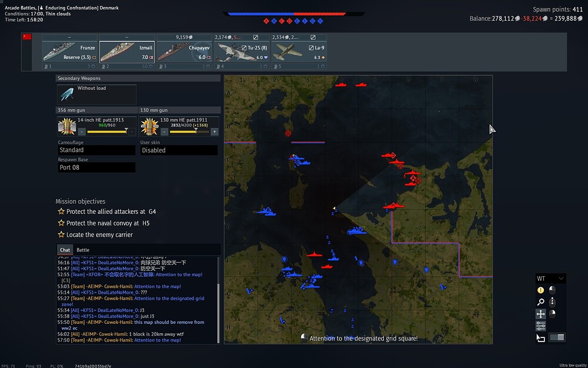Click the 130 mm HE patt.1911 shell icon

[149, 127]
